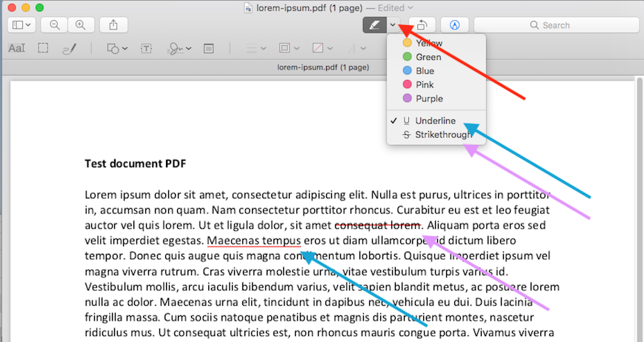Image resolution: width=644 pixels, height=342 pixels.
Task: Zoom out with the minus magnifier
Action: click(55, 25)
